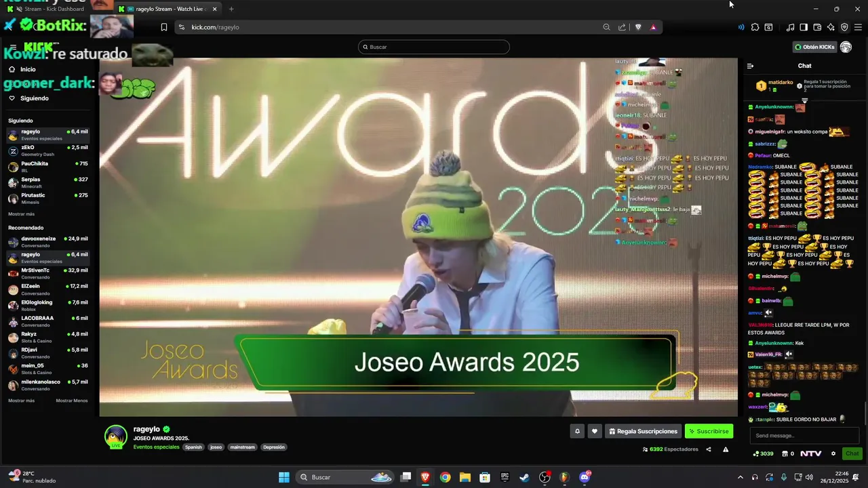Click the channel points 3039 icon
Image resolution: width=868 pixels, height=488 pixels.
click(x=764, y=453)
